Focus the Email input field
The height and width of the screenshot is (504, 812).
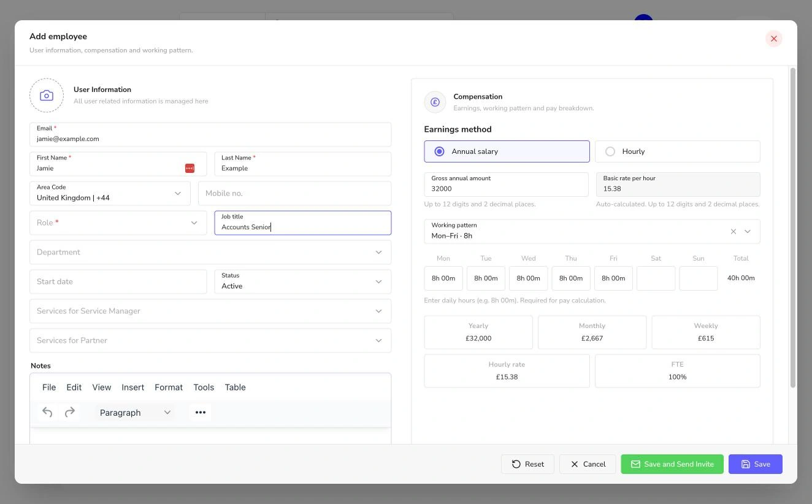pos(210,134)
